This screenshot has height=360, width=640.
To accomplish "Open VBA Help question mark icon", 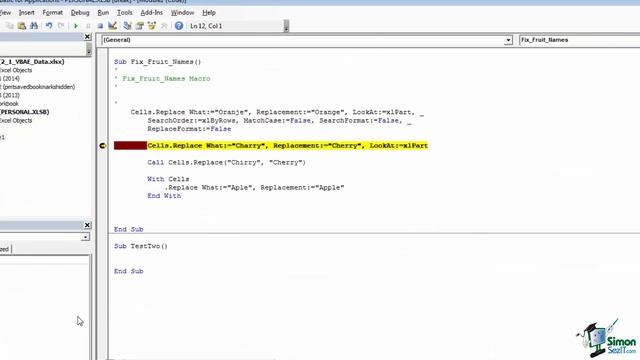I will click(x=179, y=26).
